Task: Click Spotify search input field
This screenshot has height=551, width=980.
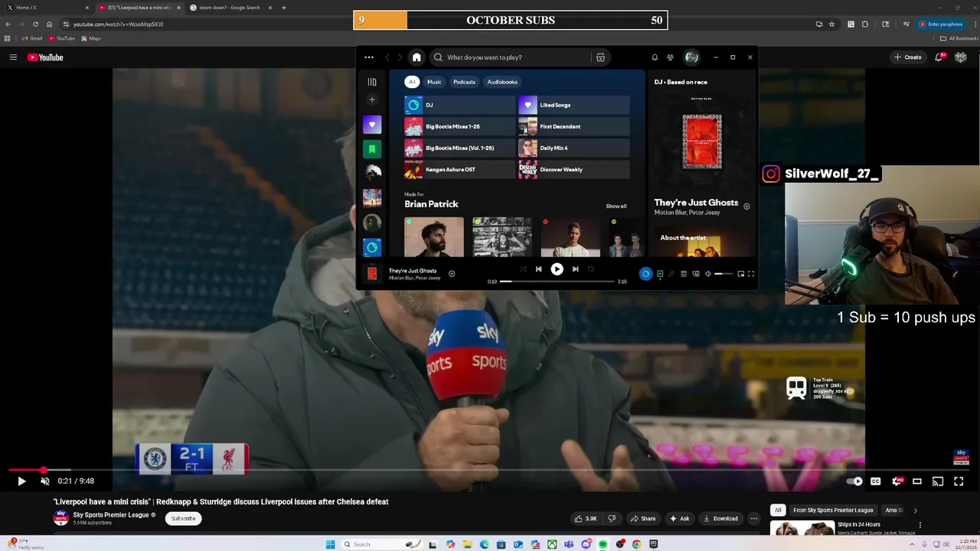Action: [x=513, y=57]
